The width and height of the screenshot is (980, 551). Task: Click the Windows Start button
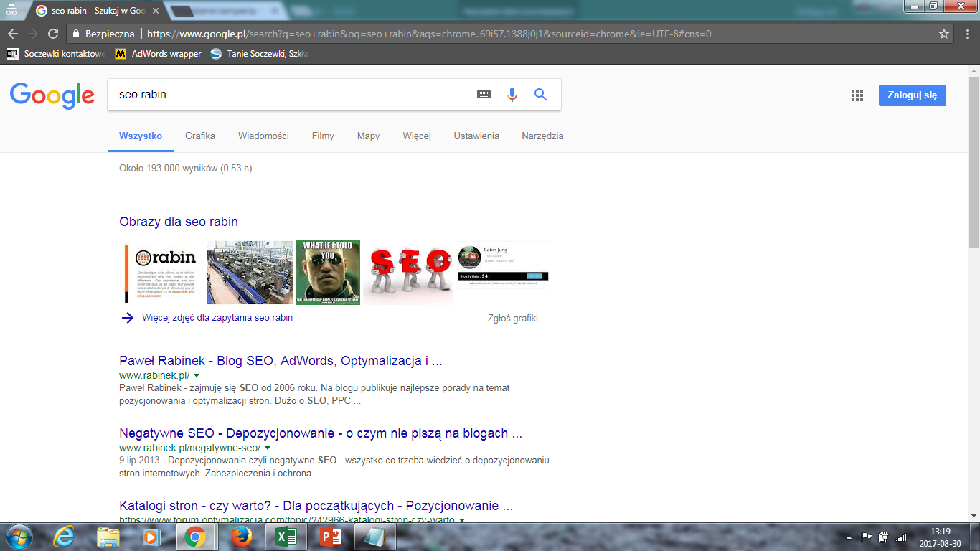point(18,537)
